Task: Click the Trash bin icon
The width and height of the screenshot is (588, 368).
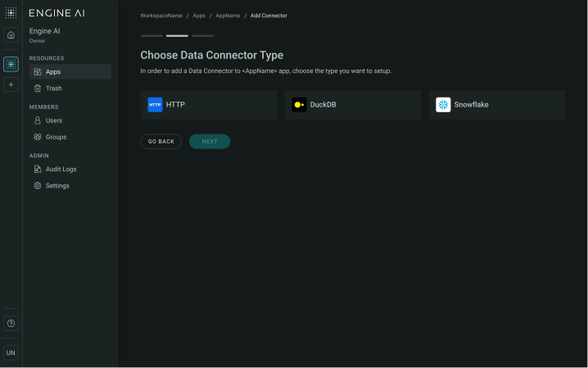Action: coord(38,89)
